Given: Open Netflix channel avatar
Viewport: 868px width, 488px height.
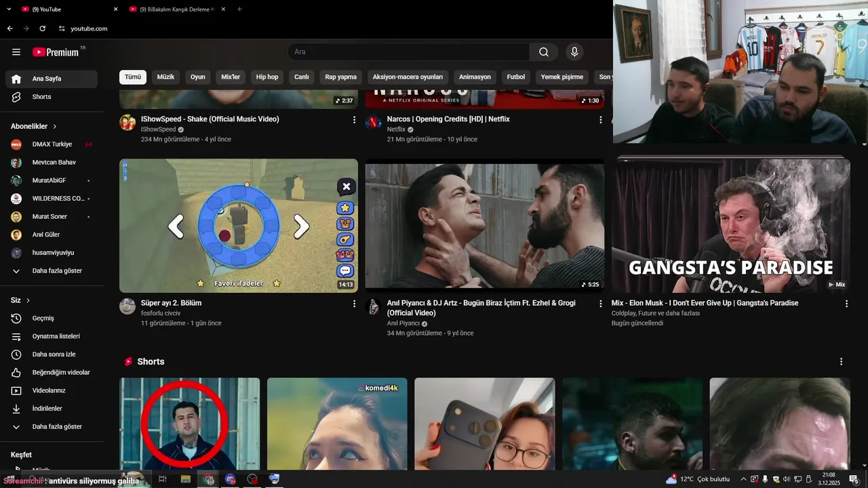Looking at the screenshot, I should (x=374, y=123).
